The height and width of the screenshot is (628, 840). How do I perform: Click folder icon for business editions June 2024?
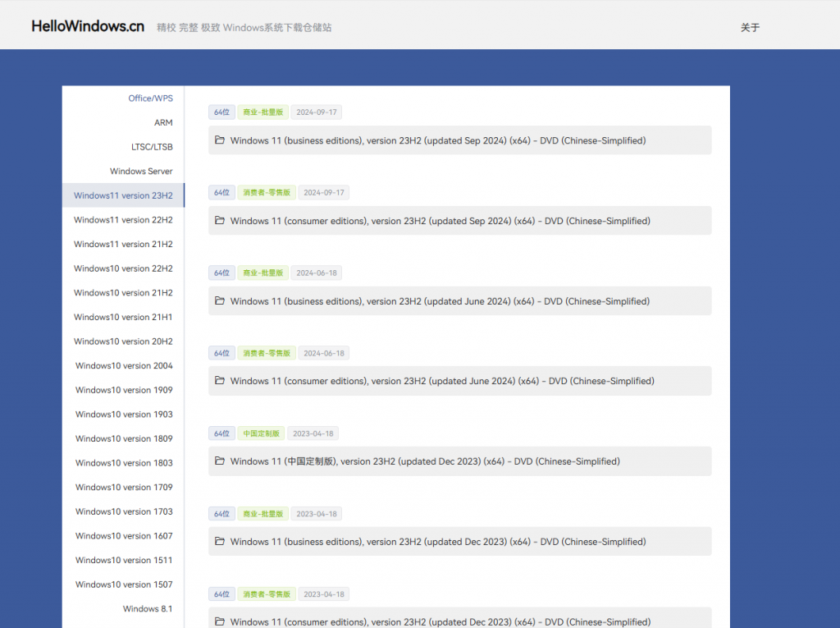click(219, 301)
